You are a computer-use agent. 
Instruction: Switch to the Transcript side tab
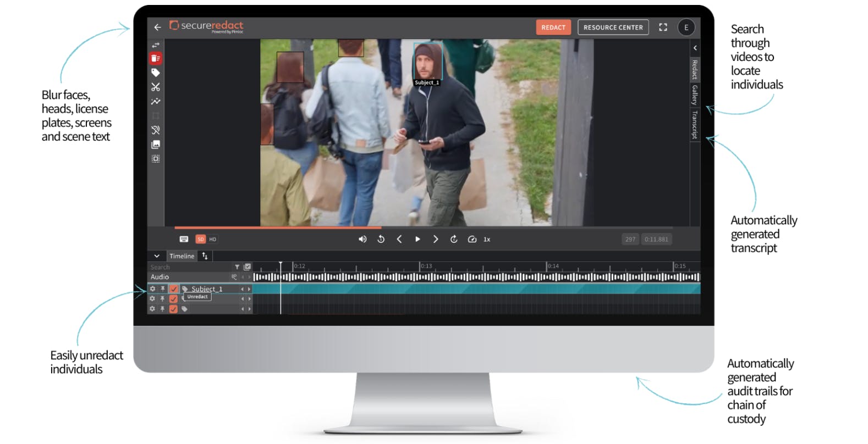695,125
